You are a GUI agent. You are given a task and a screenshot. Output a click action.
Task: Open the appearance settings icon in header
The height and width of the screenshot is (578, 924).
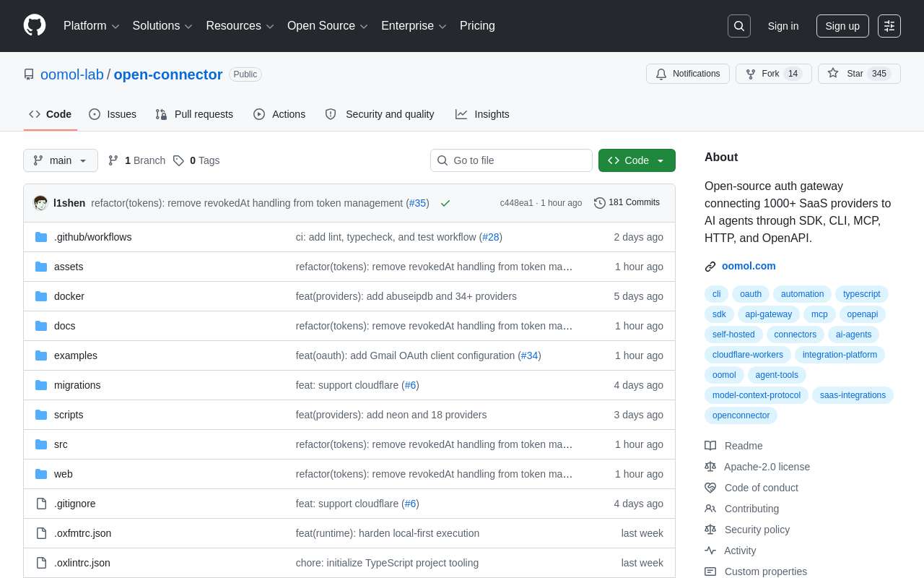click(889, 26)
